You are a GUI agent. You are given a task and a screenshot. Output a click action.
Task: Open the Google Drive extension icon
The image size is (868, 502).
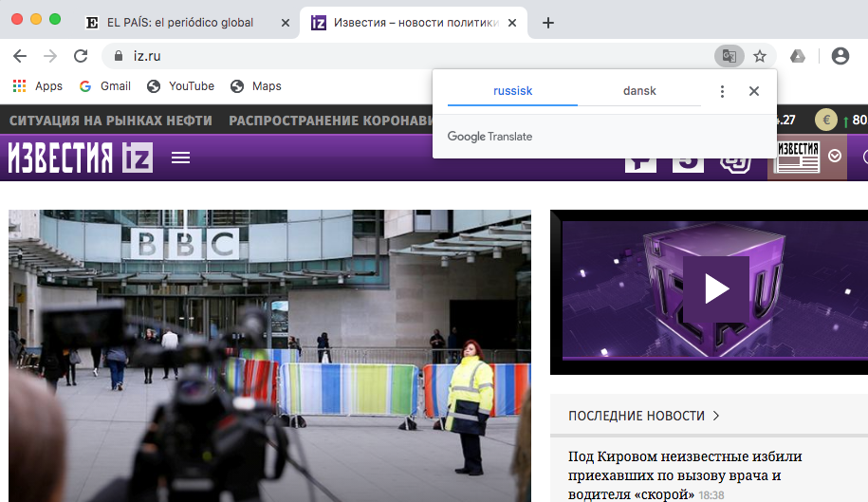pyautogui.click(x=797, y=56)
